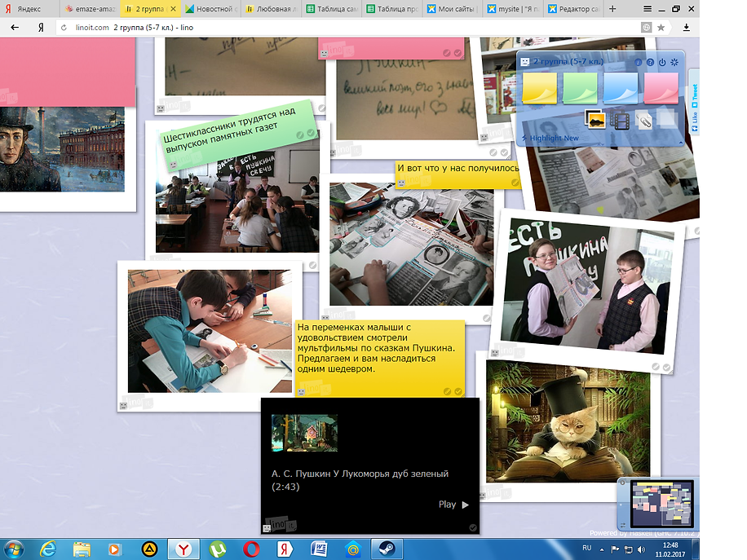Close the active 2 группа tab
The width and height of the screenshot is (747, 560).
(x=174, y=9)
